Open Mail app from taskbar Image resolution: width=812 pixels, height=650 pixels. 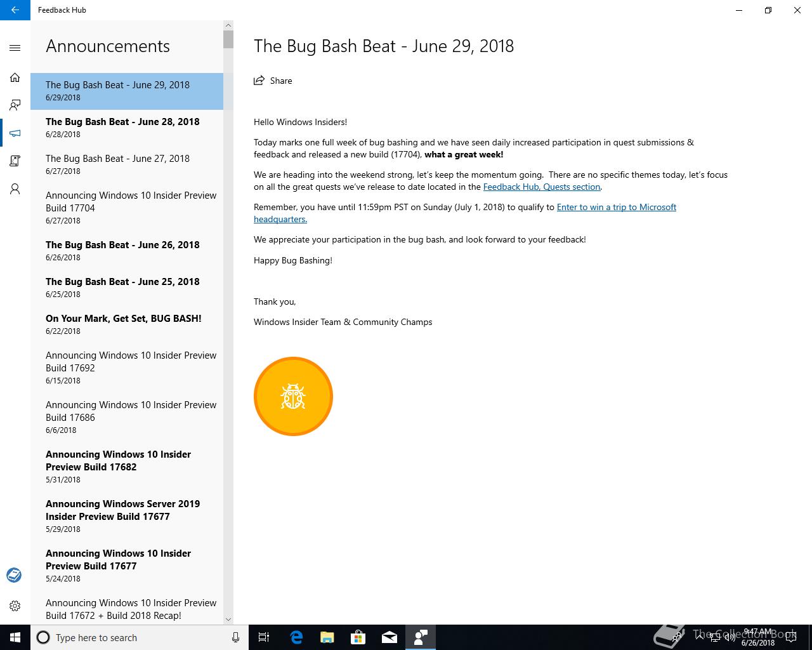click(390, 637)
